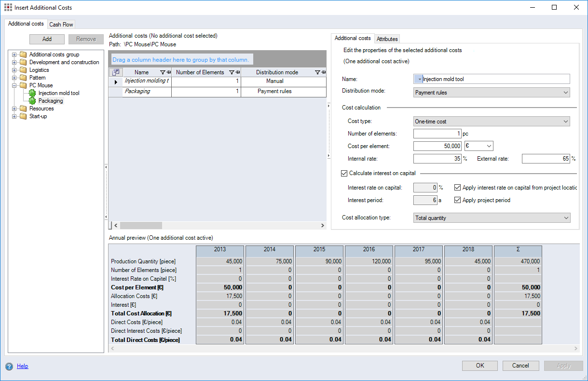Switch to the Cash Flow tab
The width and height of the screenshot is (588, 381).
click(x=61, y=24)
